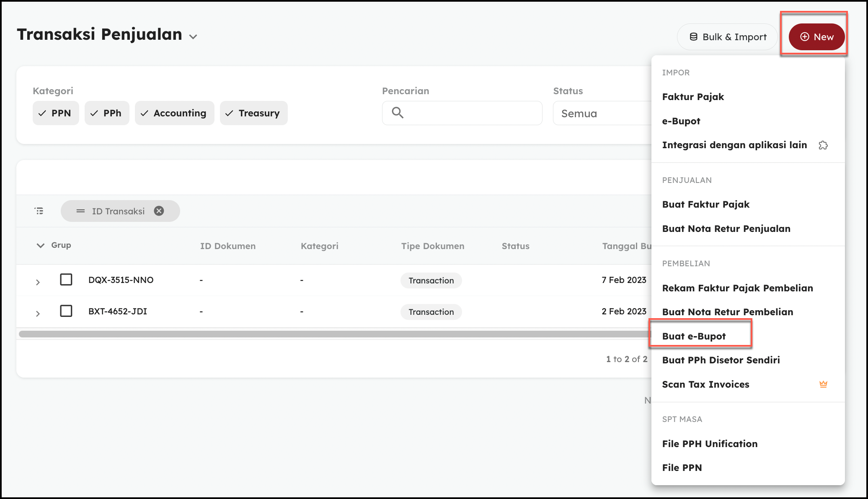Click the puzzle integration icon
The width and height of the screenshot is (868, 499).
(x=823, y=145)
